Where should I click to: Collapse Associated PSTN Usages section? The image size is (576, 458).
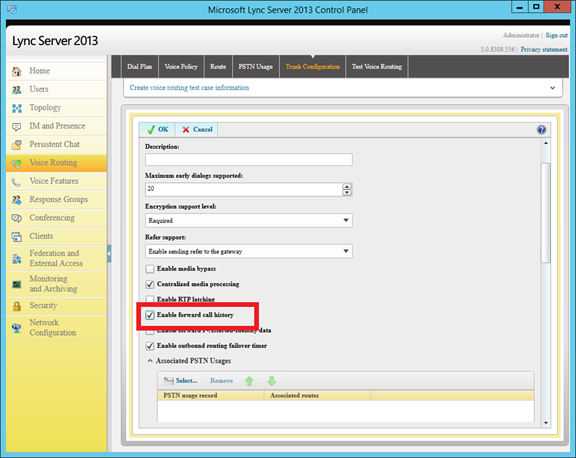[x=150, y=361]
